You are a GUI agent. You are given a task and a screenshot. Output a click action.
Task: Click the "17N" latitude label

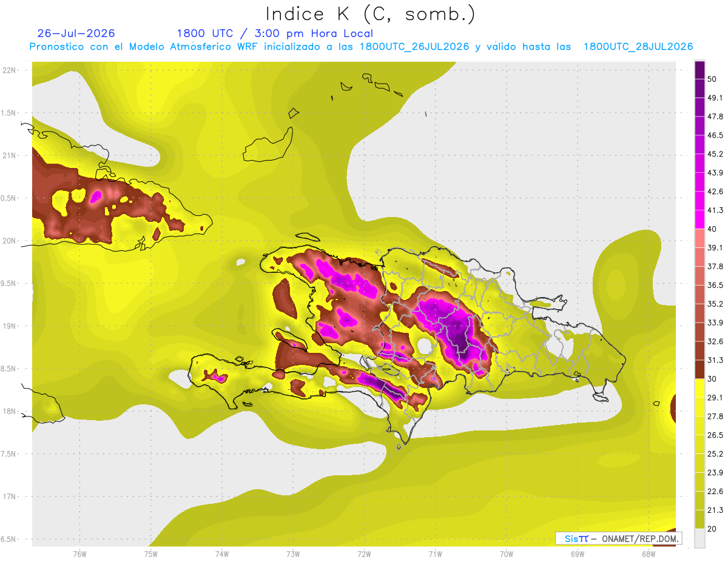(x=9, y=497)
